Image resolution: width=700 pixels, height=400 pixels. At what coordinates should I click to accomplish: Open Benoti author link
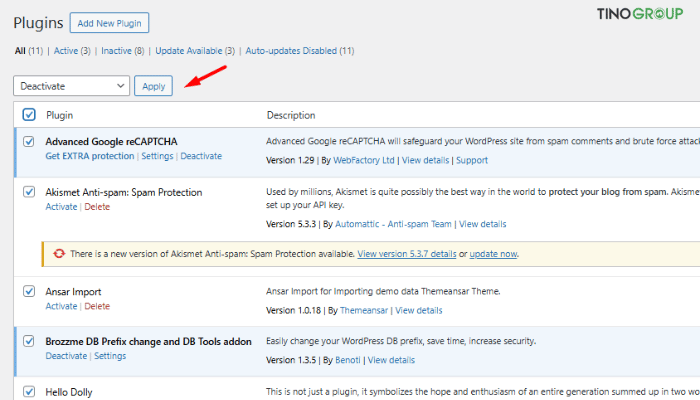348,360
